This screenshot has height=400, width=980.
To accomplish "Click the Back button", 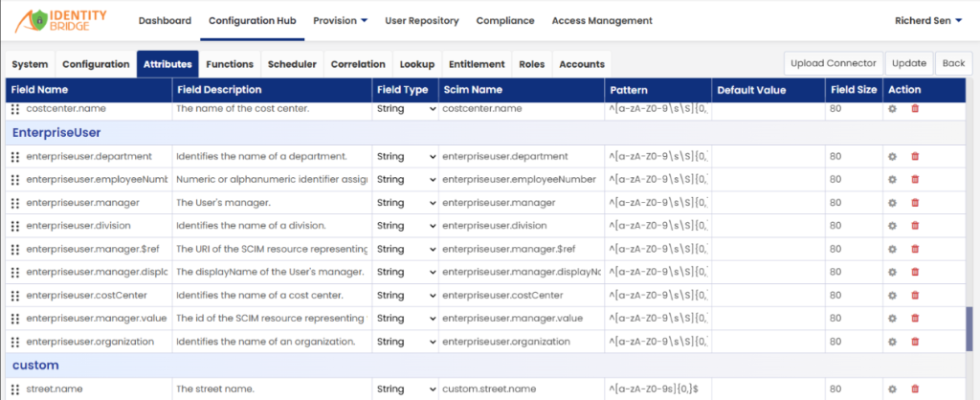I will 954,64.
